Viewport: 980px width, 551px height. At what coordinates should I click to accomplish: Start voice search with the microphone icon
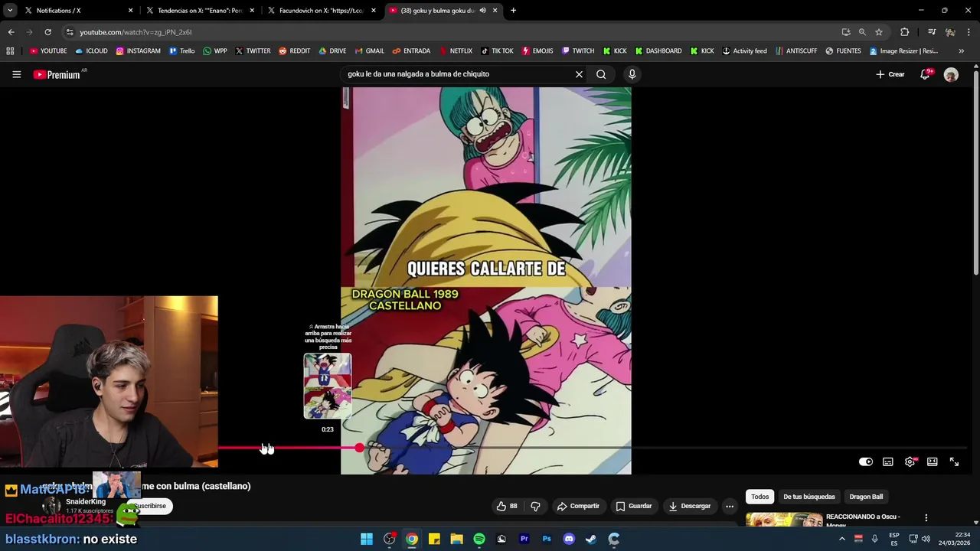(x=632, y=74)
